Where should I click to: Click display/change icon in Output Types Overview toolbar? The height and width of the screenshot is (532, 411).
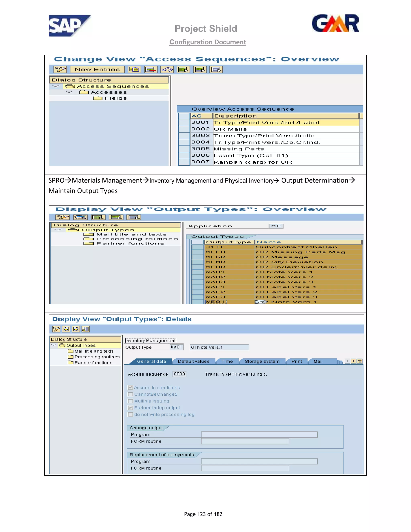tap(62, 217)
